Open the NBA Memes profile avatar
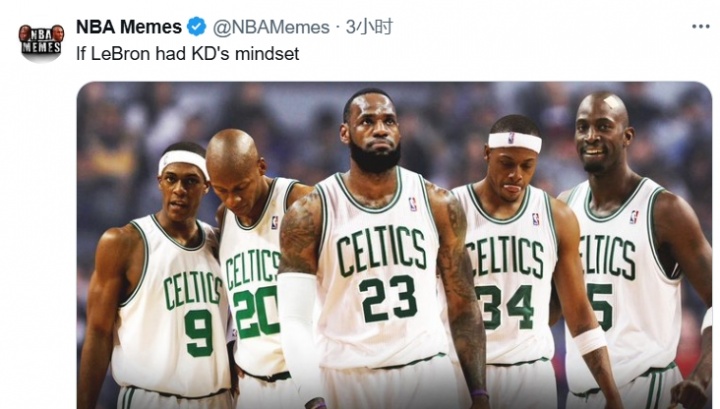720x409 pixels. click(x=40, y=40)
